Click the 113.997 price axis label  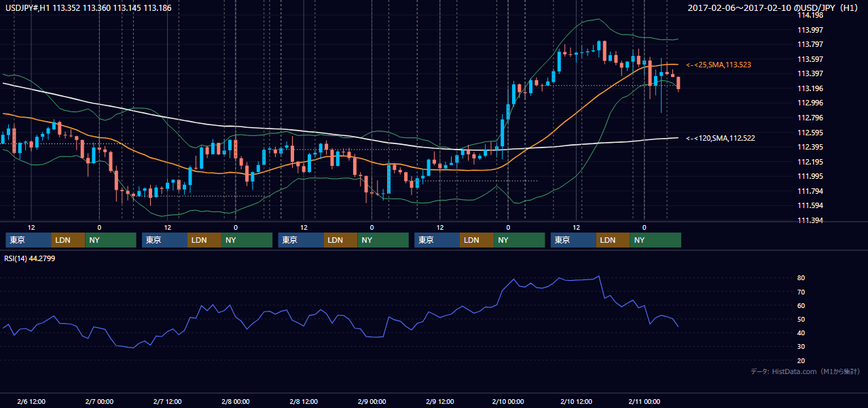tap(810, 30)
